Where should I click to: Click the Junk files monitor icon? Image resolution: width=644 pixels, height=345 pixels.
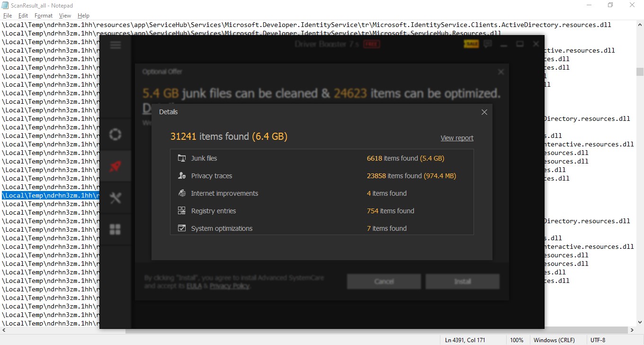pyautogui.click(x=182, y=158)
